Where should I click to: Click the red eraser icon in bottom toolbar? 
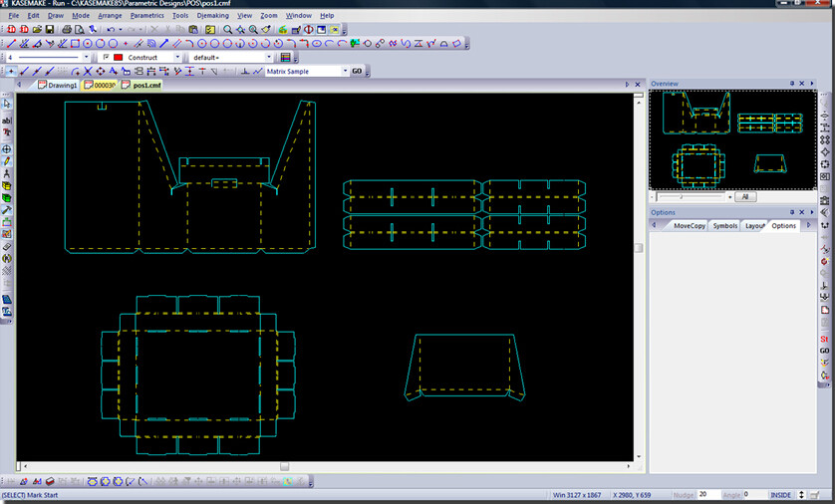(50, 481)
